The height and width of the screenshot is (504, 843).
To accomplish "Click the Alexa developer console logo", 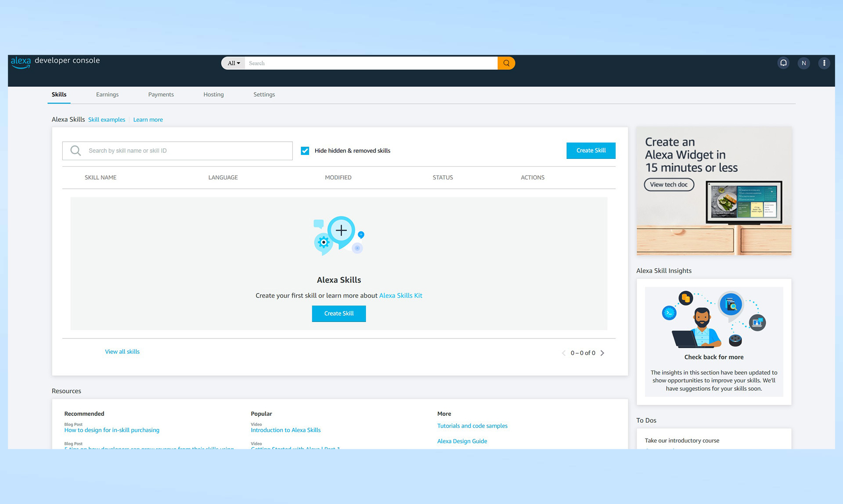I will (x=54, y=61).
